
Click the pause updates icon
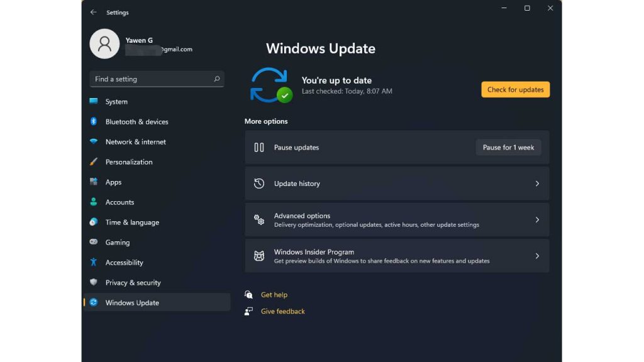(x=258, y=147)
